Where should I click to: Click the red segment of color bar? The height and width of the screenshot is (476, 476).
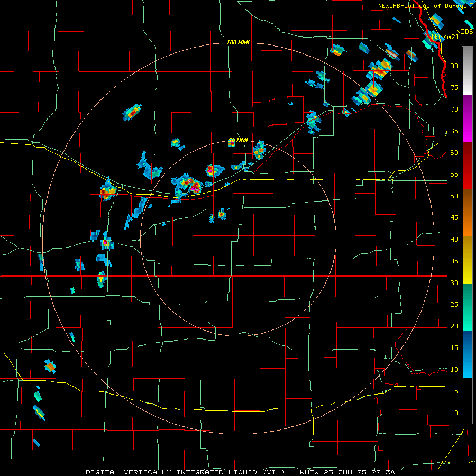tap(467, 166)
